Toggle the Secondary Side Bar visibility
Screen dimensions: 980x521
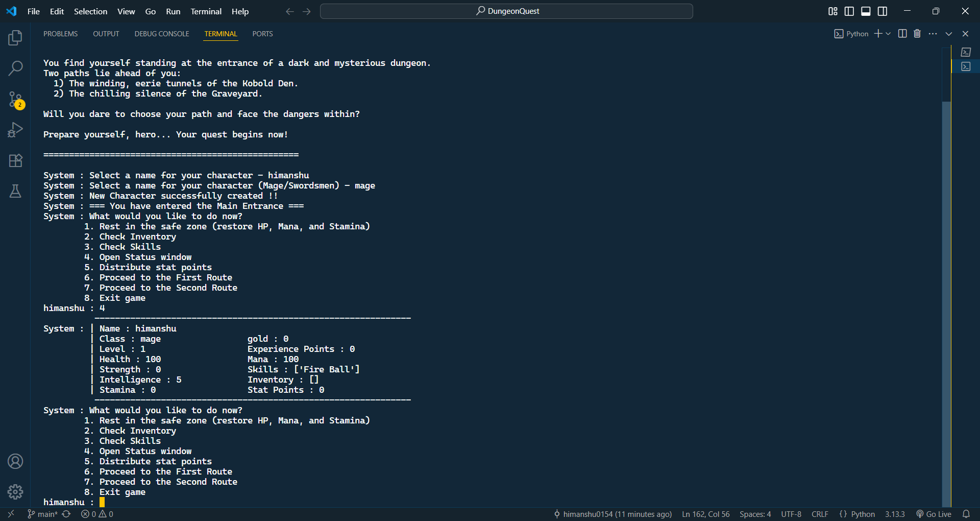[x=883, y=11]
